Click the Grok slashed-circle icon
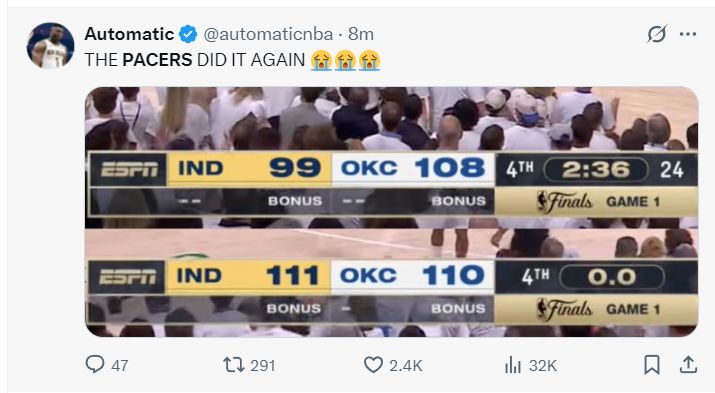The width and height of the screenshot is (715, 393). (657, 34)
